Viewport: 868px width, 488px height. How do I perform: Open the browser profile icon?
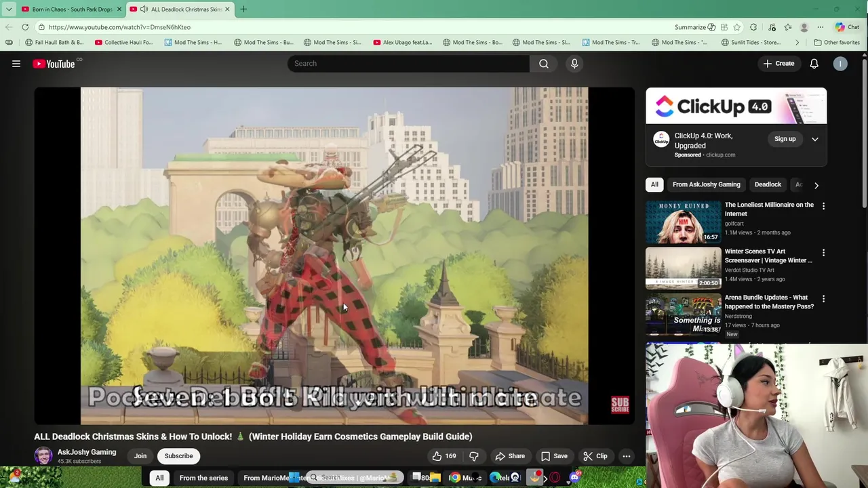pyautogui.click(x=804, y=27)
